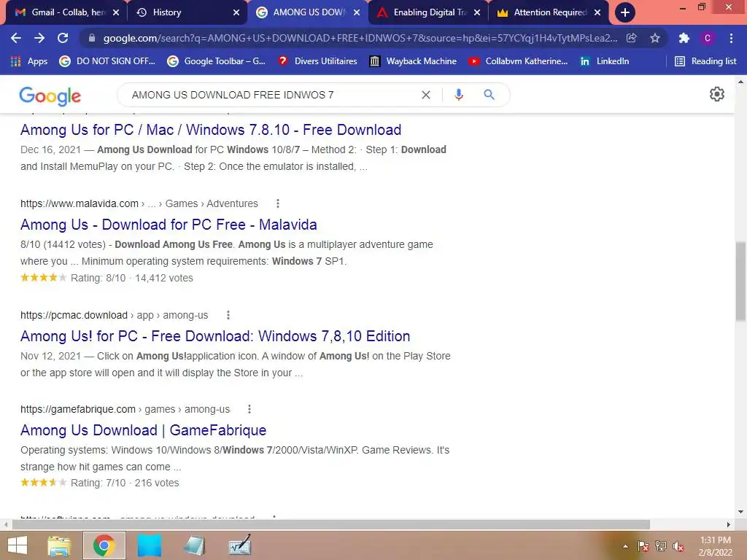Go forward to next page
This screenshot has width=747, height=560.
(39, 38)
